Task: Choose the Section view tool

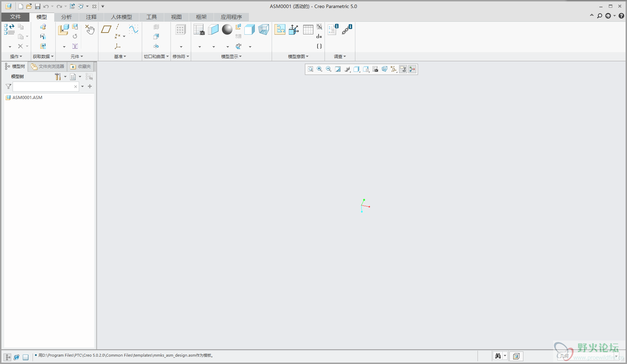Action: click(x=213, y=30)
